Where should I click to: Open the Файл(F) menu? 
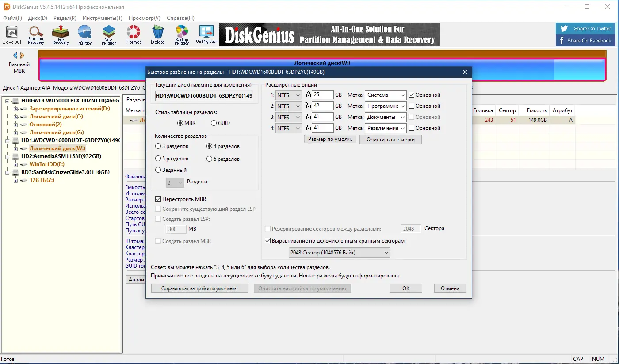12,18
